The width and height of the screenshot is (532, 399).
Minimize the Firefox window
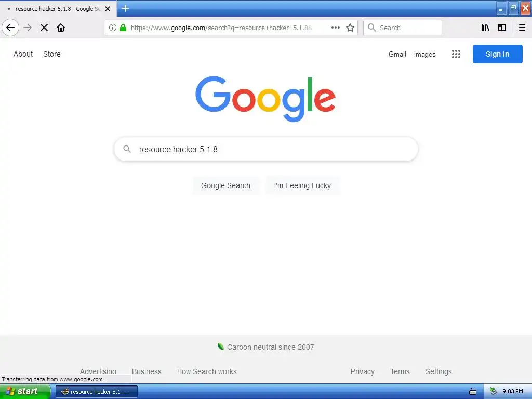pyautogui.click(x=501, y=8)
